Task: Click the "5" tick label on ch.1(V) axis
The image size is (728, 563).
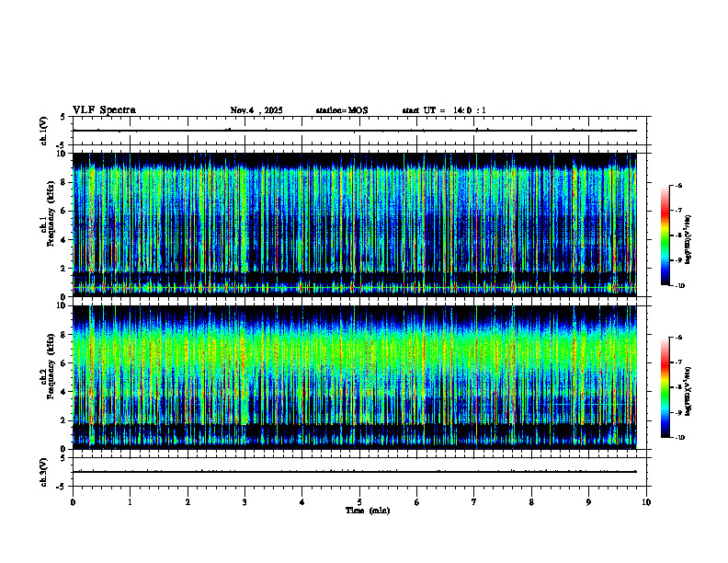Action: [63, 117]
